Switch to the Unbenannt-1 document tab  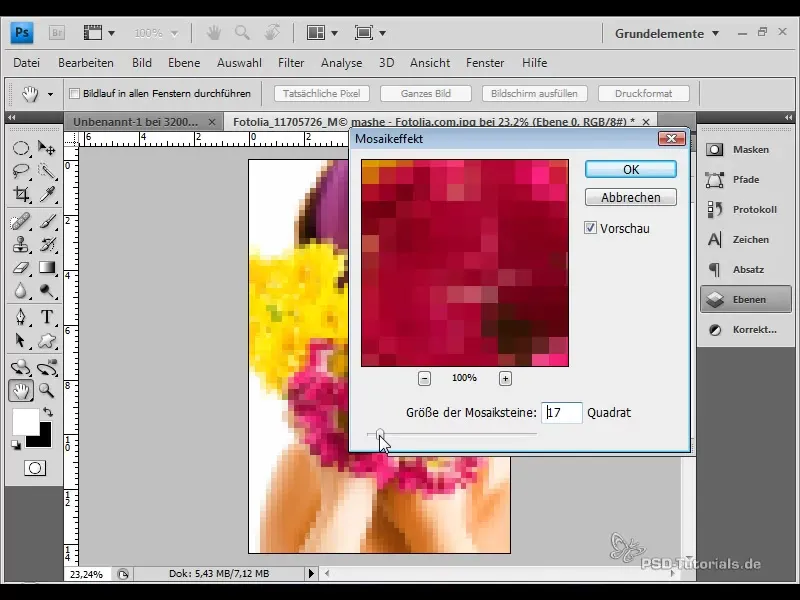click(x=136, y=122)
